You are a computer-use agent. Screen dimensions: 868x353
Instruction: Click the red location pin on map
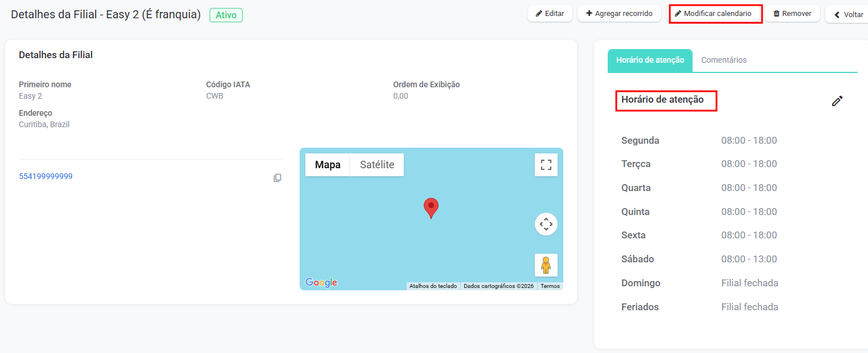(431, 208)
